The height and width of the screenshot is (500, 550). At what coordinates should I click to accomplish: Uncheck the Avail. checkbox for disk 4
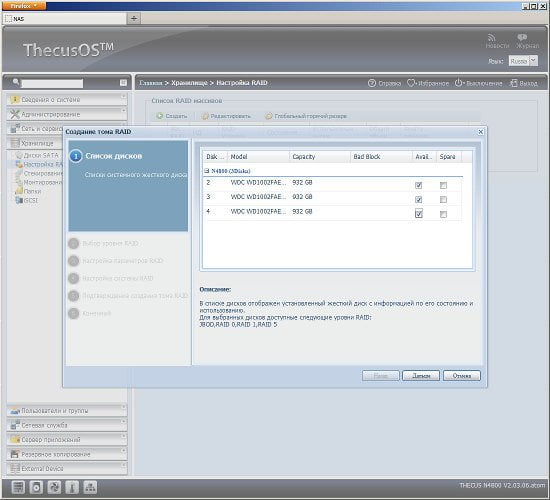[x=418, y=214]
